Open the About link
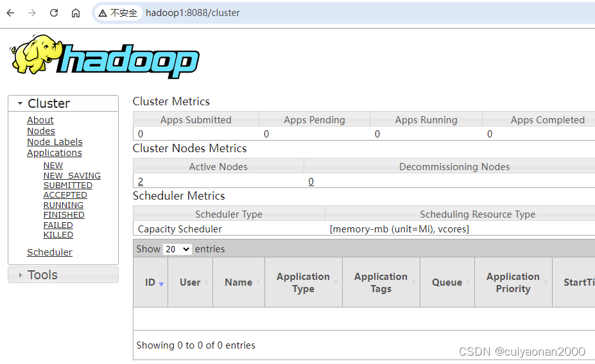 [x=40, y=120]
